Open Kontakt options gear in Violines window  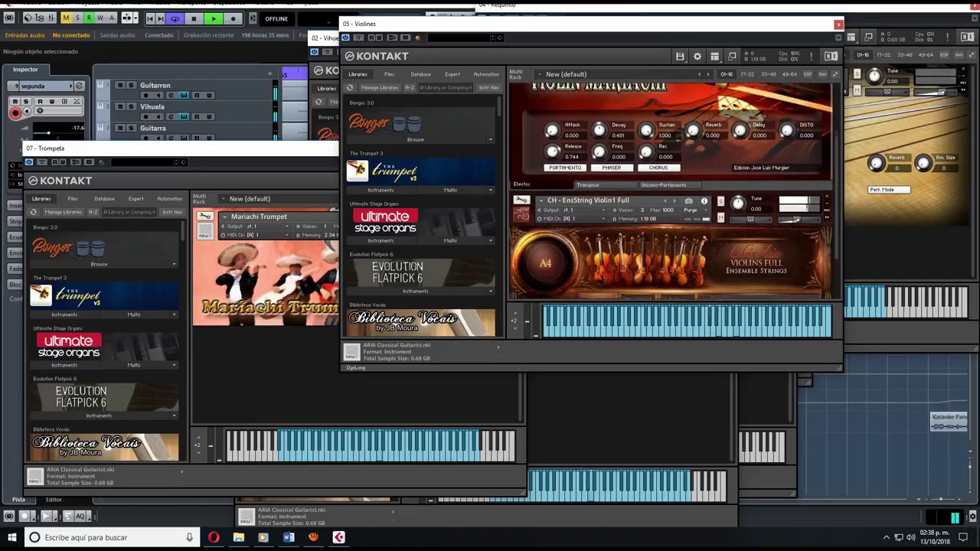697,56
